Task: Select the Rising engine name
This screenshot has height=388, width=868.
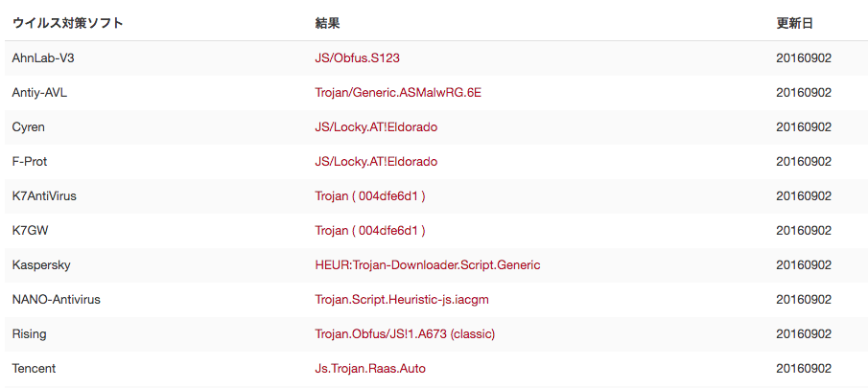Action: (29, 334)
